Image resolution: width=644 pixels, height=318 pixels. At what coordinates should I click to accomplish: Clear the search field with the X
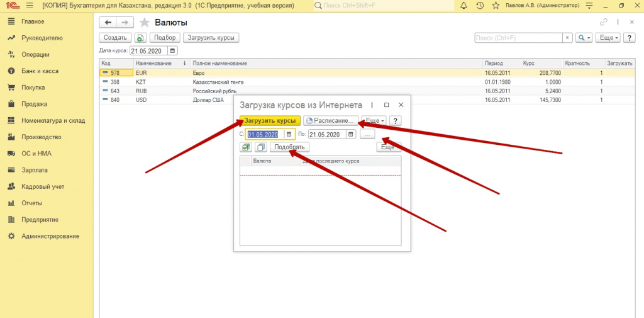tap(567, 38)
